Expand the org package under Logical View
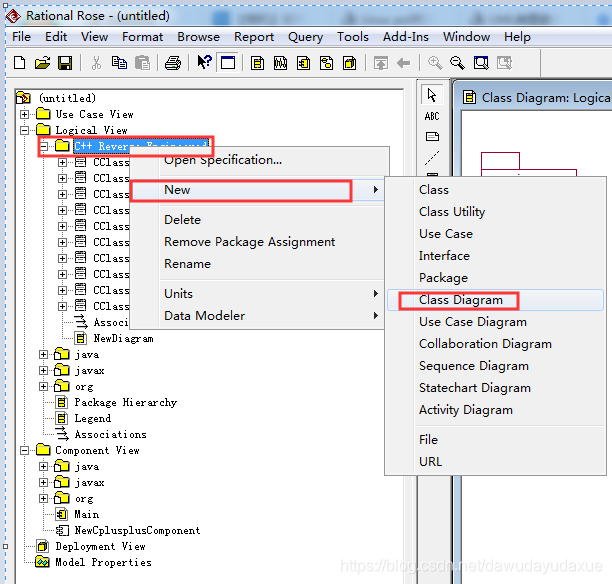Screen dimensions: 612x584 (x=44, y=386)
